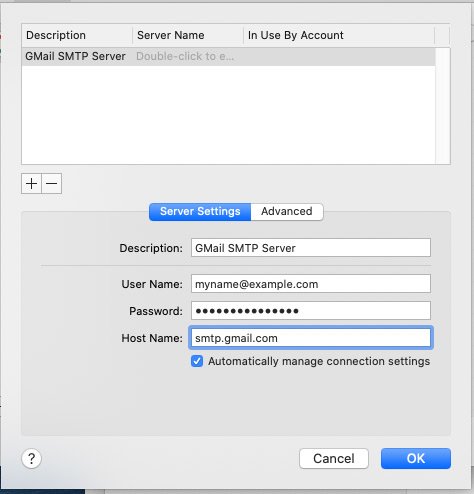Confirm changes with the OK button
Viewport: 474px width, 494px height.
[x=416, y=458]
